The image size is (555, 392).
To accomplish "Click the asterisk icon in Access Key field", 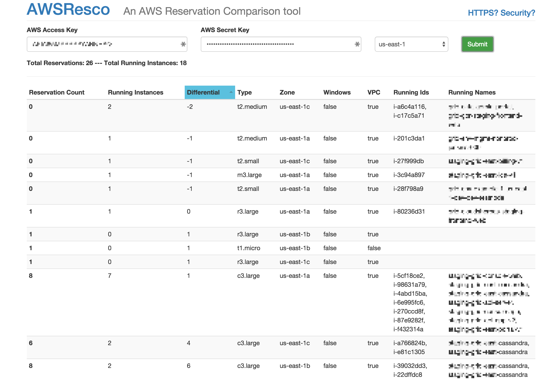I will point(183,44).
